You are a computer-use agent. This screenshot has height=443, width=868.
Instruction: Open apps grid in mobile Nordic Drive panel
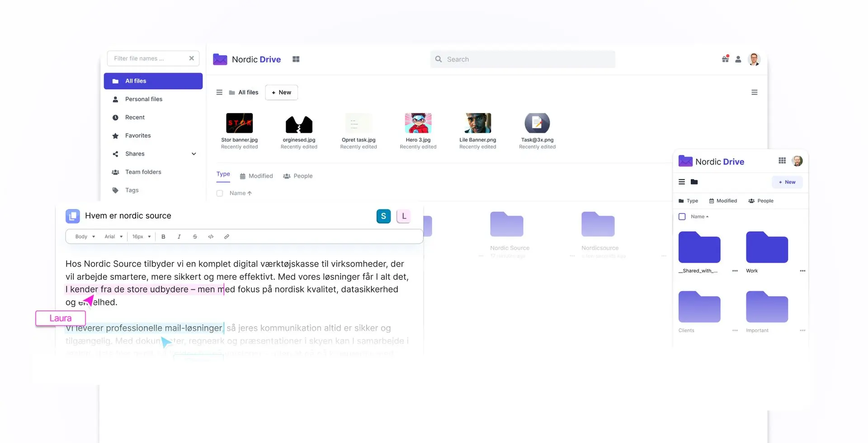(x=782, y=161)
